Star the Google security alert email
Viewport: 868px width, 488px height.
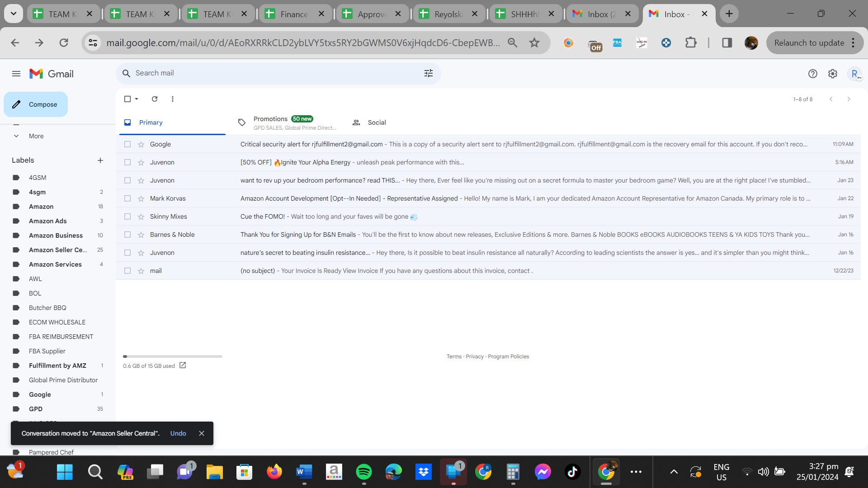[x=141, y=144]
